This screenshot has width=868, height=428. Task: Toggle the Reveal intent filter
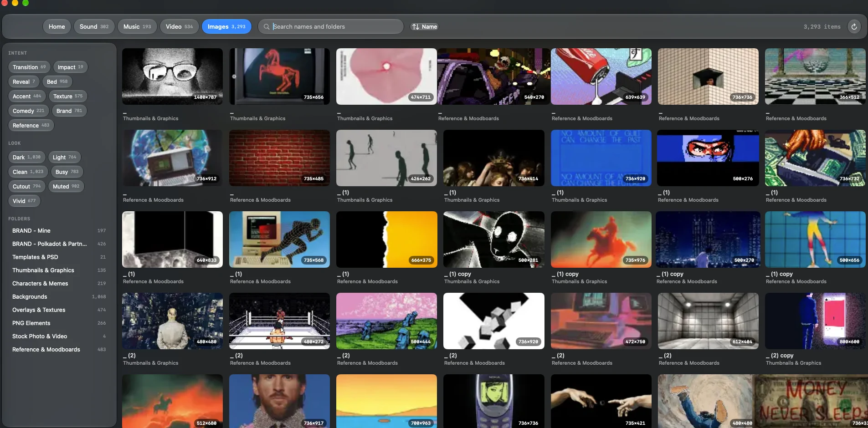point(24,82)
